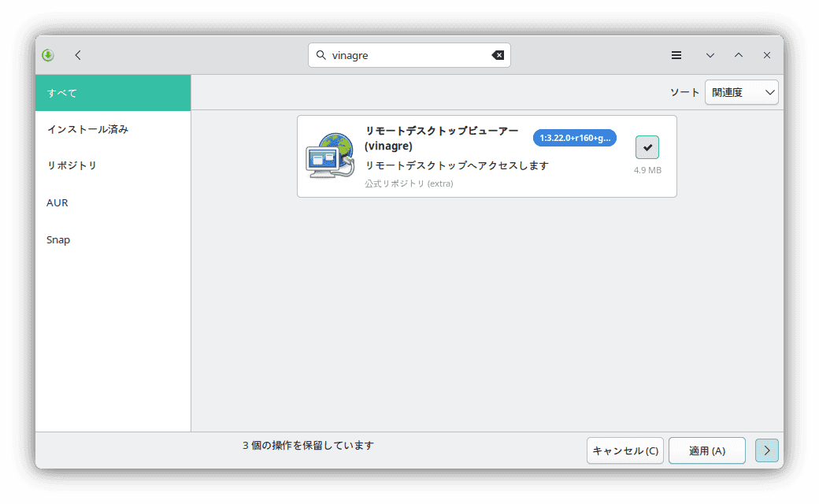Click the Pamac green download app icon

click(x=48, y=55)
